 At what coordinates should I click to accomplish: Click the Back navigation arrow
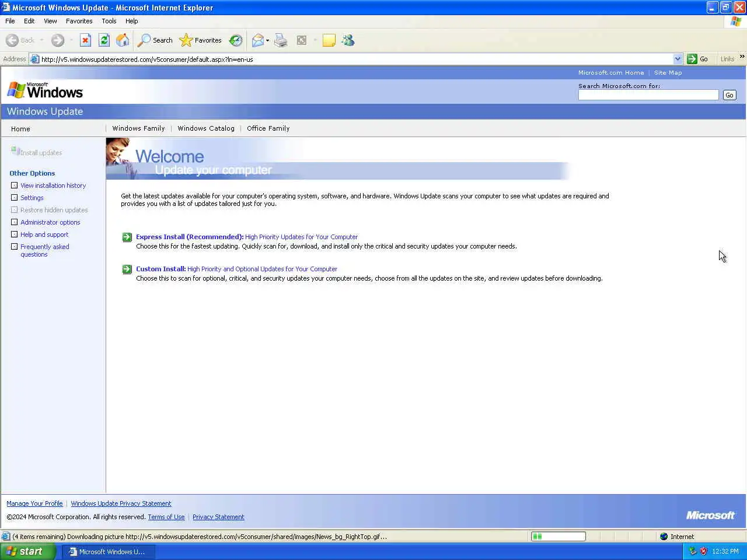point(12,40)
